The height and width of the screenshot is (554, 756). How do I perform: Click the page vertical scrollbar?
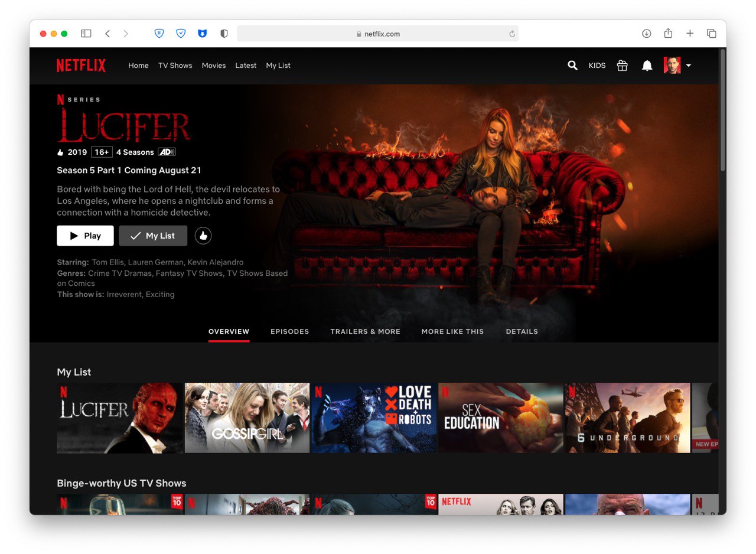pyautogui.click(x=722, y=110)
